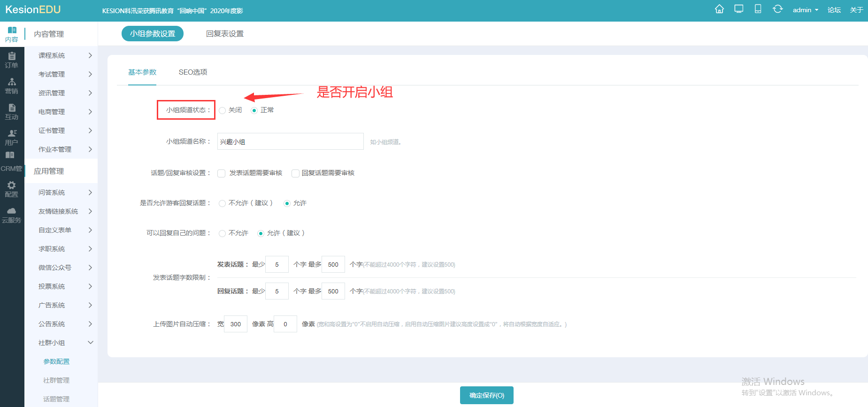This screenshot has width=868, height=407.
Task: Select 关闭 for group channel status
Action: (223, 110)
